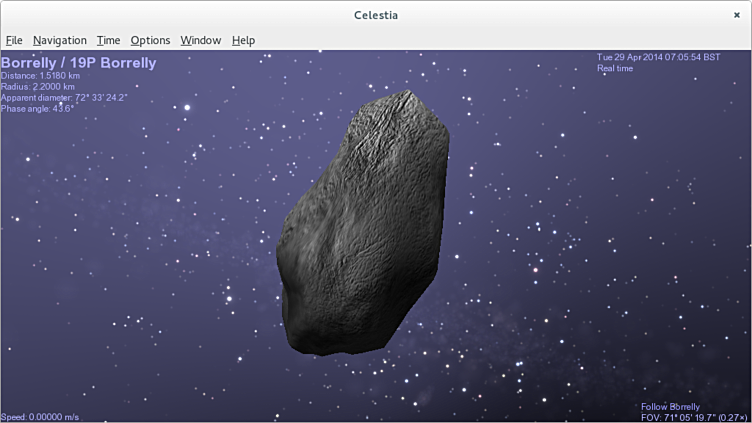Click the Speed readout
752x423 pixels.
tap(40, 417)
